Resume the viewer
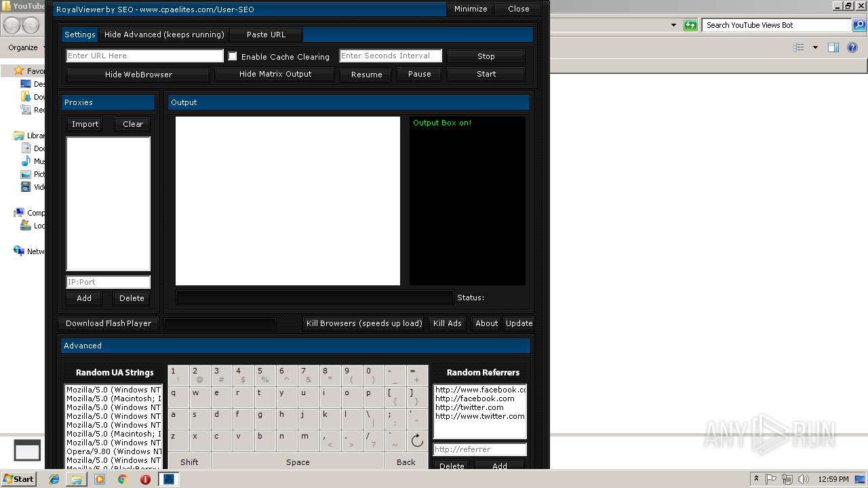The height and width of the screenshot is (488, 868). pos(366,75)
